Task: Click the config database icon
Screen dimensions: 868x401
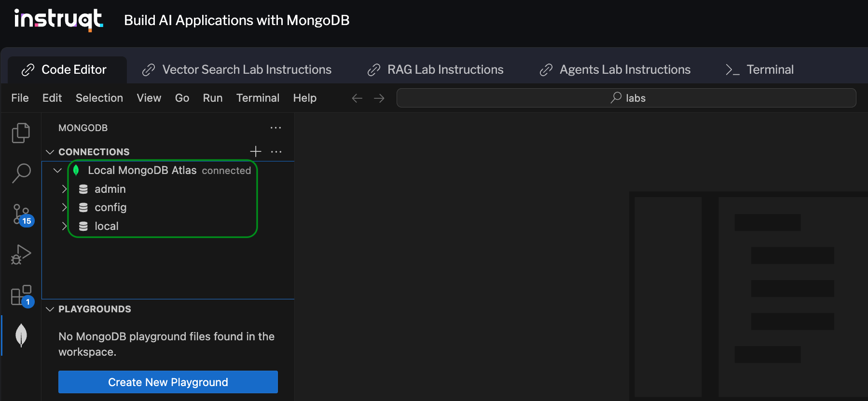Action: (83, 207)
